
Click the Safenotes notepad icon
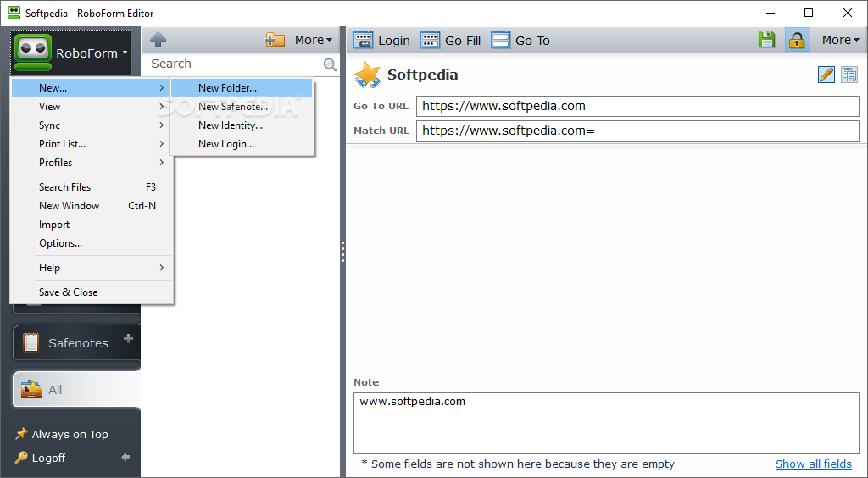pyautogui.click(x=31, y=342)
